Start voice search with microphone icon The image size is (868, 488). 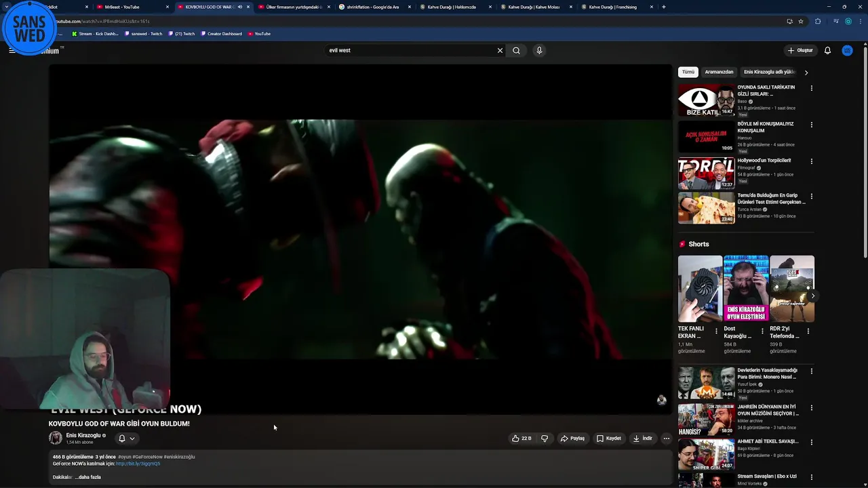539,50
